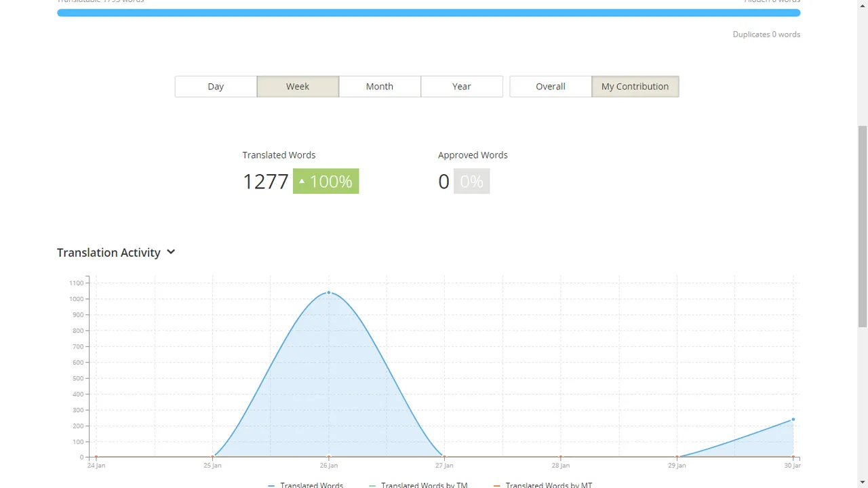Click the 27 Jan axis label
Screen dimensions: 868x488
coord(444,466)
